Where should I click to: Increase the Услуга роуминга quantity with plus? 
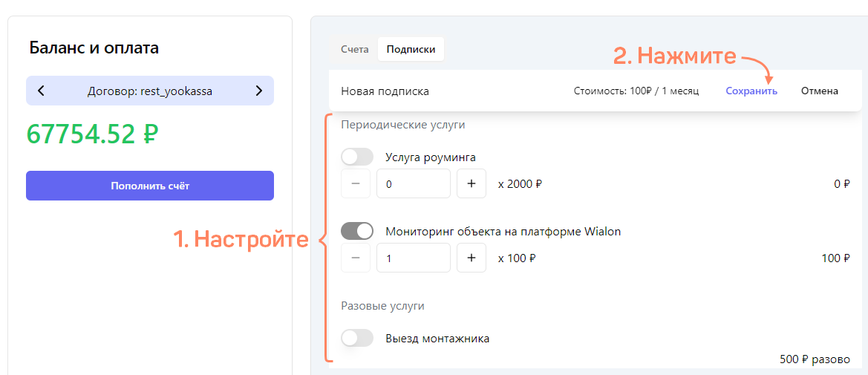[x=471, y=183]
